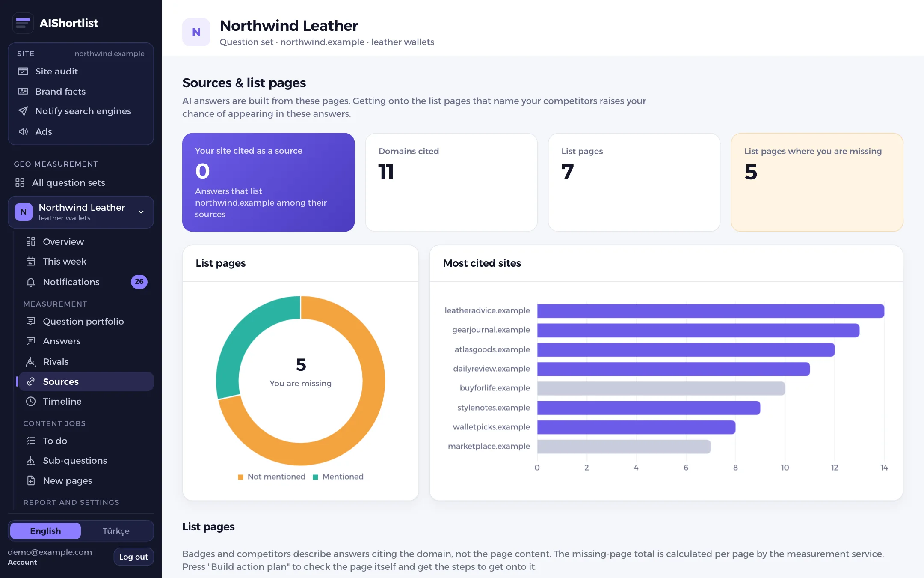Screen dimensions: 924x578
Task: Click the Overview dashboard icon
Action: 31,241
